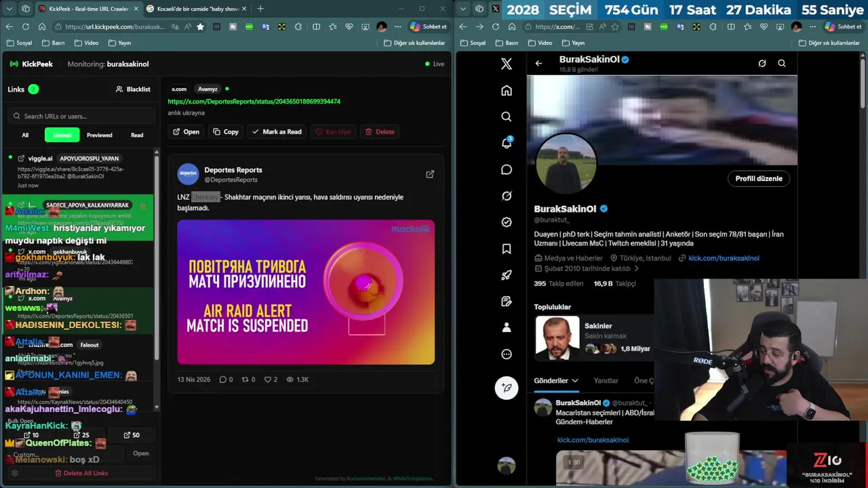
Task: Click Delete All Links
Action: coord(81,473)
